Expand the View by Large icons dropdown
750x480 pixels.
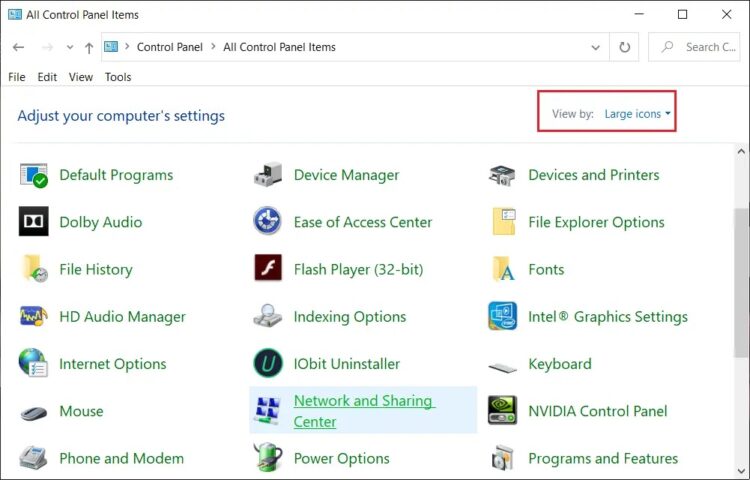coord(637,114)
